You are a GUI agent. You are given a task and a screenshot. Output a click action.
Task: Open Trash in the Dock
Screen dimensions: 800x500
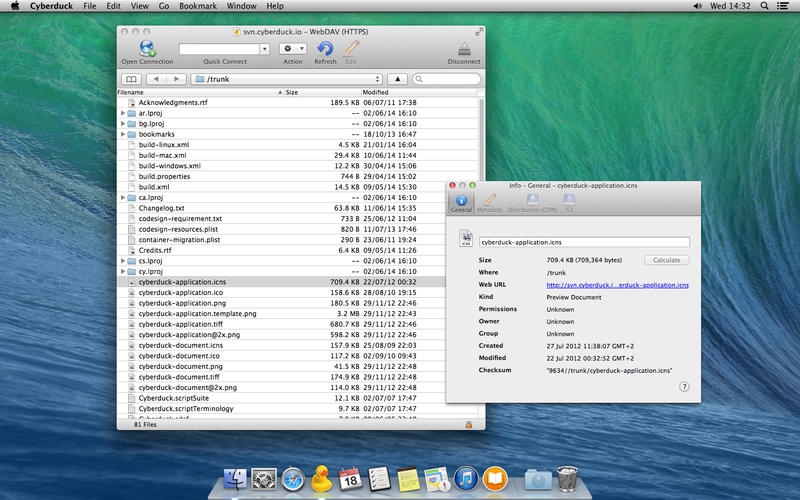tap(567, 479)
